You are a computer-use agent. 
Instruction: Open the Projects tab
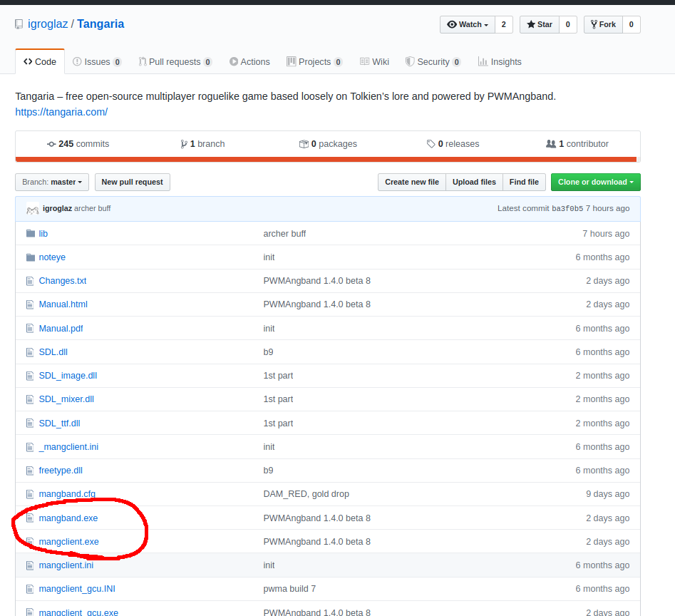314,61
